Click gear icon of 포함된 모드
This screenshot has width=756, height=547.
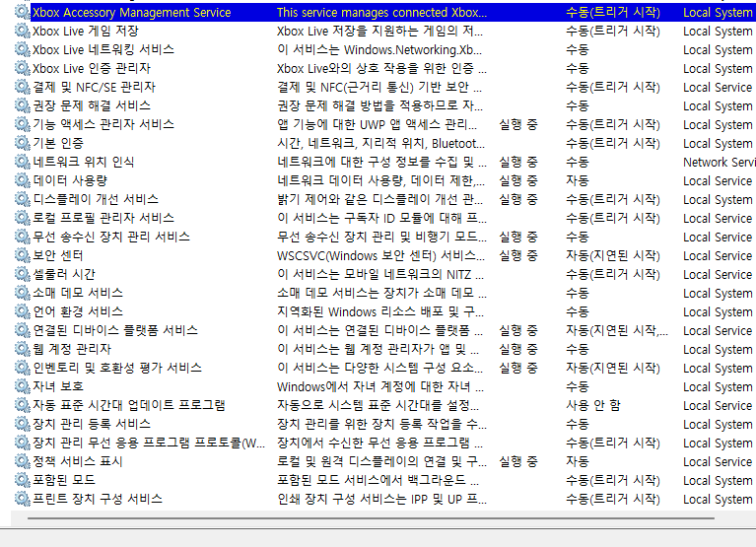pyautogui.click(x=23, y=480)
